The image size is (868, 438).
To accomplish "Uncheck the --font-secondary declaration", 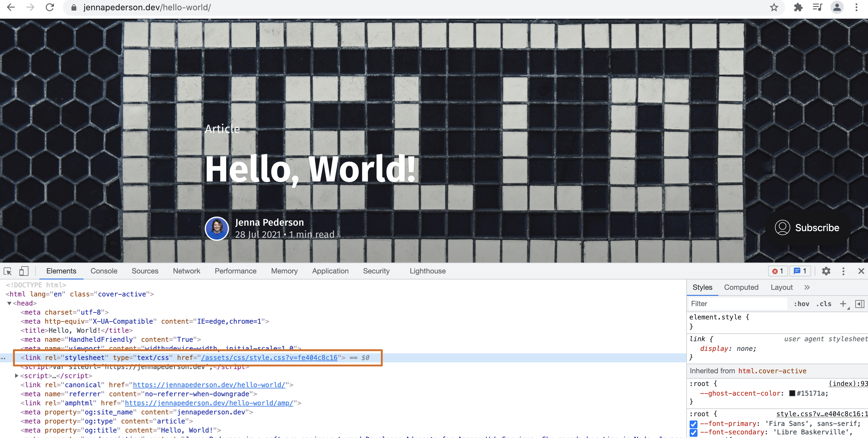I will (694, 432).
